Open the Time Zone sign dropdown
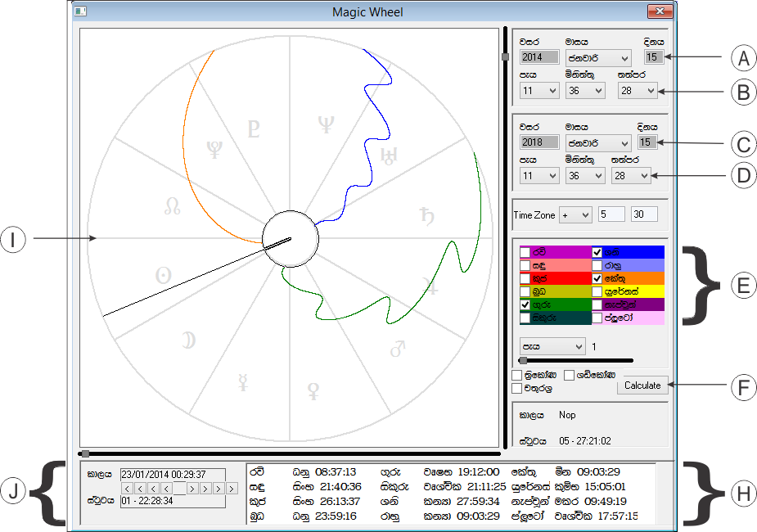Image resolution: width=757 pixels, height=532 pixels. (x=575, y=214)
